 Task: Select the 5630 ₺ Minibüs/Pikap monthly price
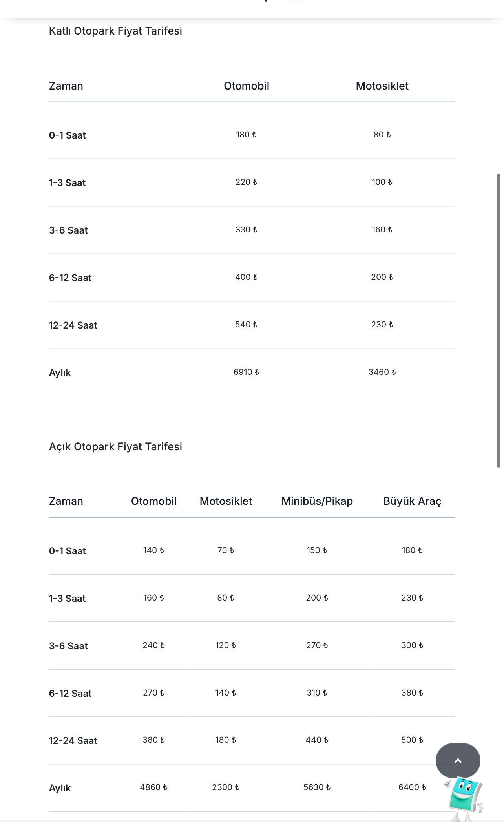click(x=317, y=787)
